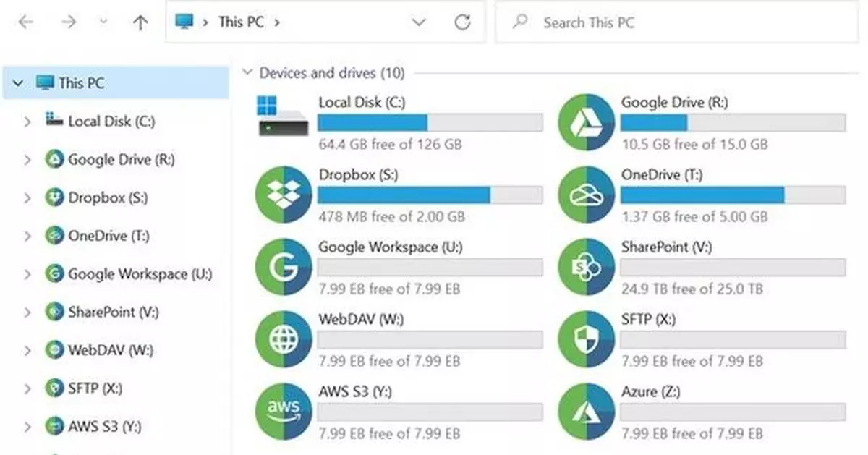Viewport: 868px width, 455px height.
Task: Open the WebDAV (W:) globe icon
Action: point(283,339)
